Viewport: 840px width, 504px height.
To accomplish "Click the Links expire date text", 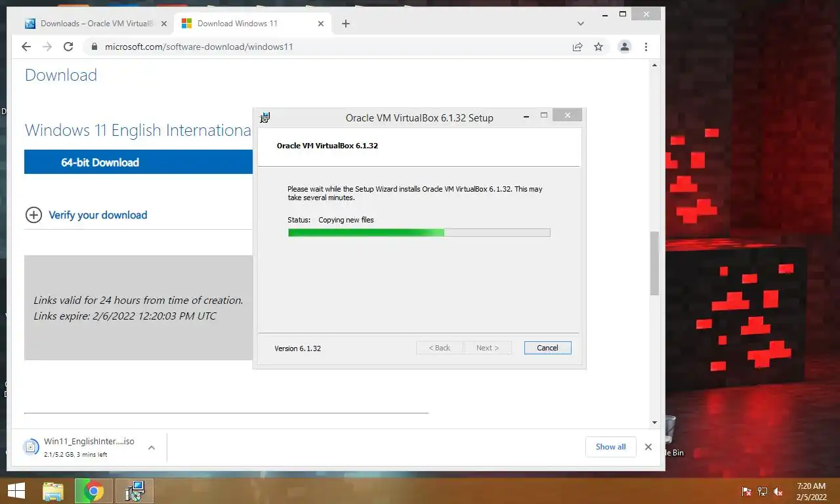I will coord(125,316).
